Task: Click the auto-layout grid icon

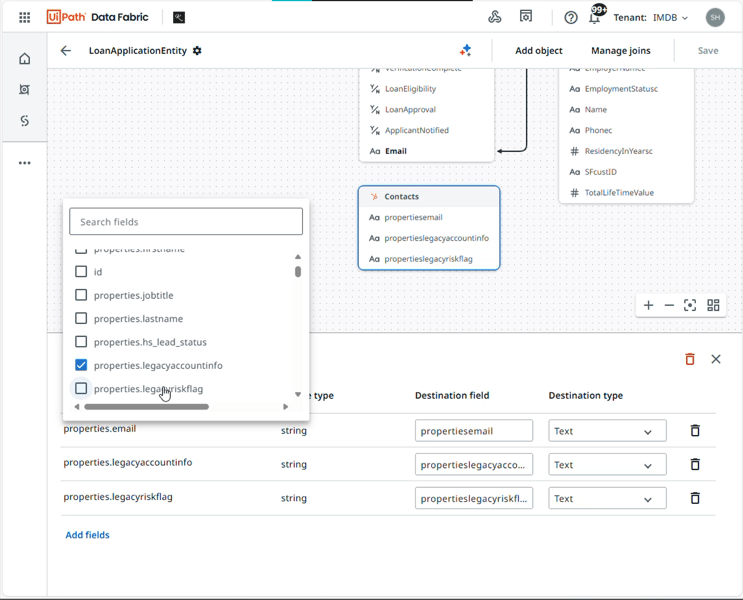Action: click(713, 305)
